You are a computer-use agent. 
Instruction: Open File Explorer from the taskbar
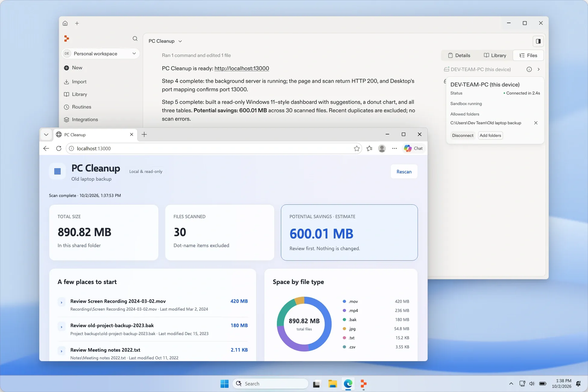click(x=332, y=384)
